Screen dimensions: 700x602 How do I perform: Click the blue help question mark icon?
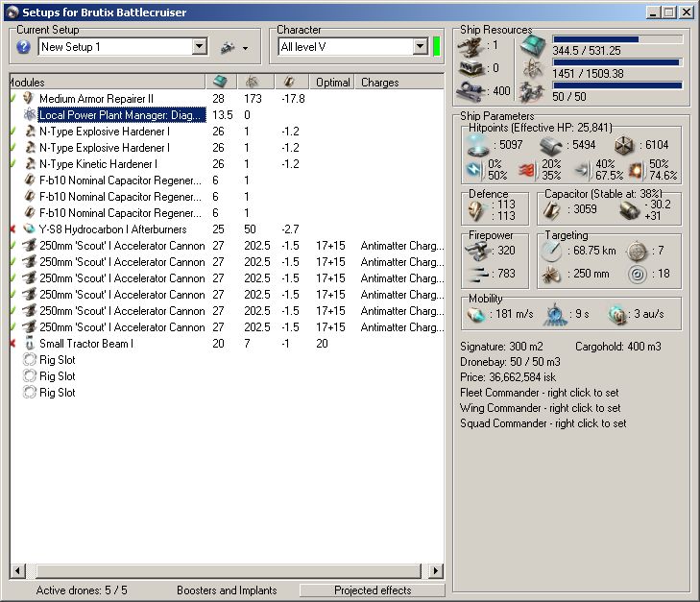click(x=24, y=47)
